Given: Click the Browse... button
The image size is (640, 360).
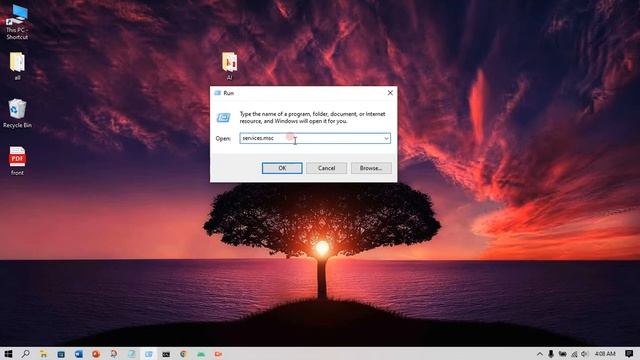Looking at the screenshot, I should pyautogui.click(x=371, y=168).
